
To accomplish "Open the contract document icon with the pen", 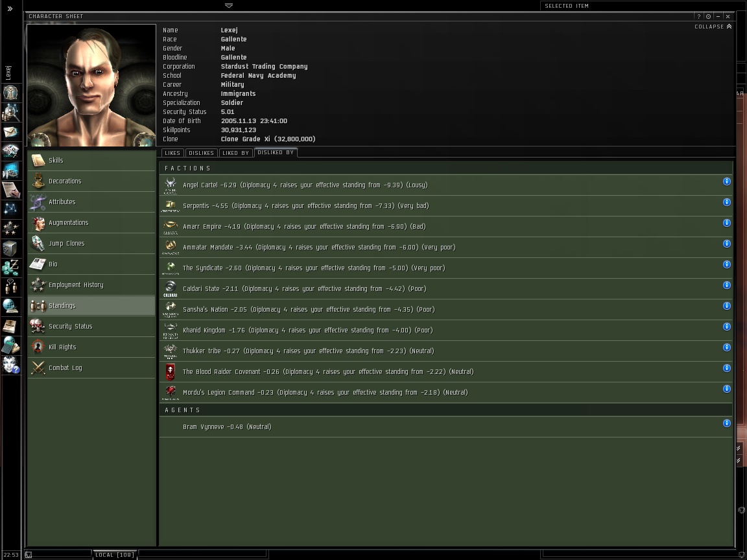I will [x=10, y=189].
